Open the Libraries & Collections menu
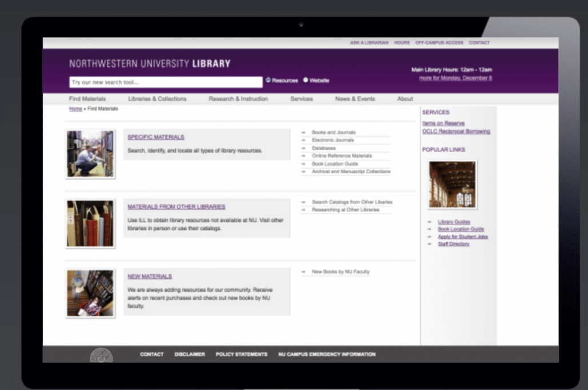This screenshot has height=390, width=588. pyautogui.click(x=157, y=99)
